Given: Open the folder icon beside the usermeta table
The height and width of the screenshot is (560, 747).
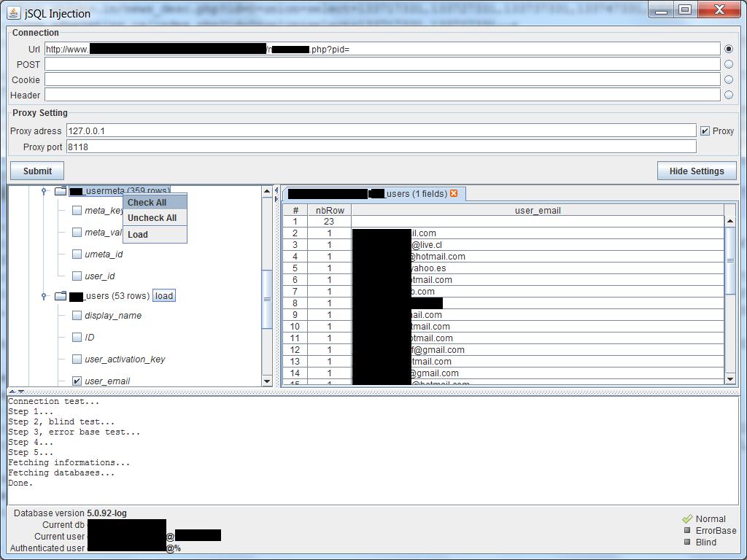Looking at the screenshot, I should coord(61,190).
